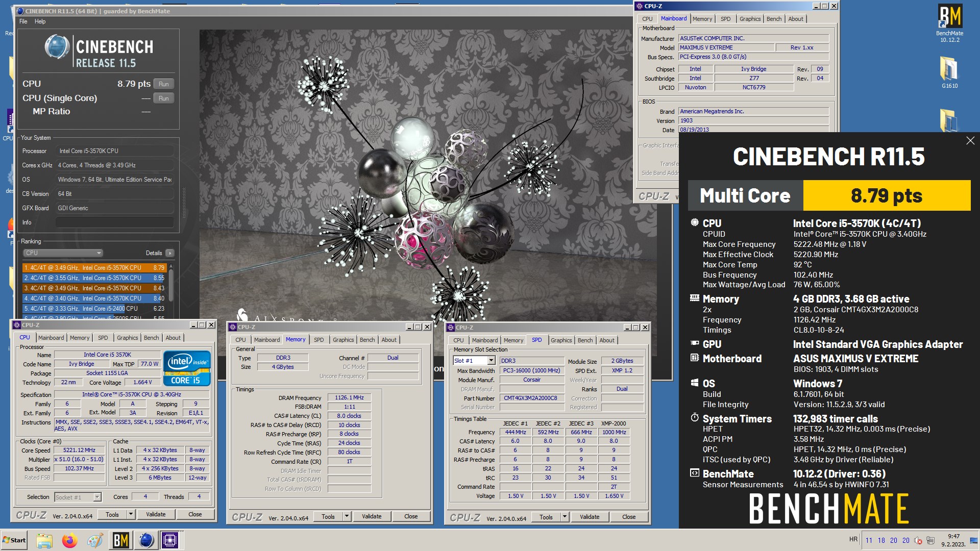Select ranking entry 8.79 at 3.49 GHz
This screenshot has width=980, height=551.
pos(94,268)
